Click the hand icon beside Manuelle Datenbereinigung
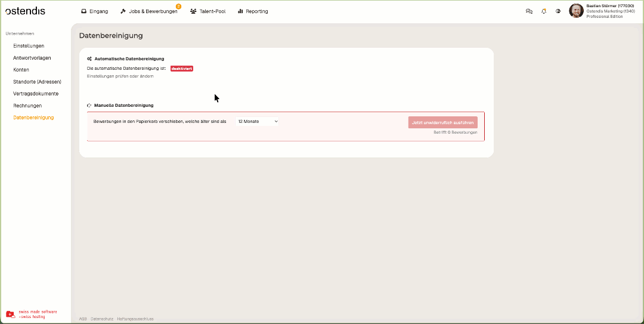 click(x=89, y=106)
